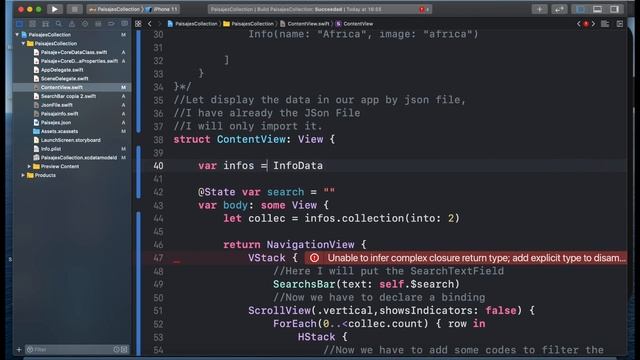
Task: Jump to previous issue arrow
Action: 578,24
